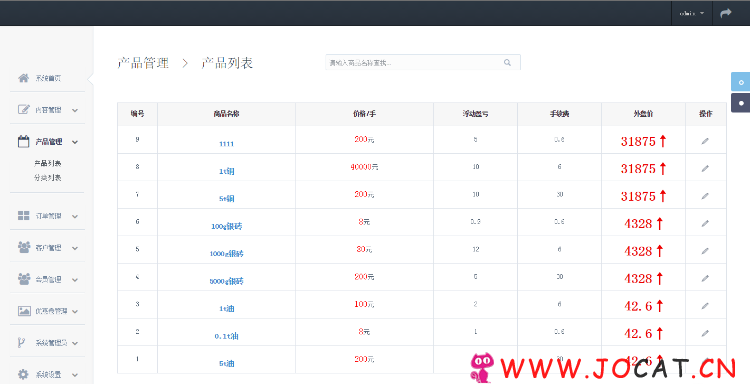The height and width of the screenshot is (384, 750).
Task: Click the dark floating side button on right edge
Action: pos(740,103)
